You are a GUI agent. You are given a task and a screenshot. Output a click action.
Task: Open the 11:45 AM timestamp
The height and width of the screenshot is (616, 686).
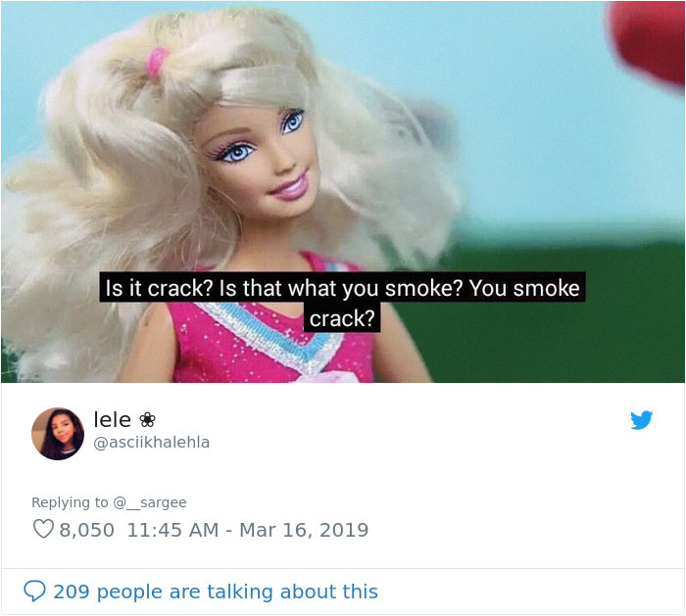click(172, 530)
